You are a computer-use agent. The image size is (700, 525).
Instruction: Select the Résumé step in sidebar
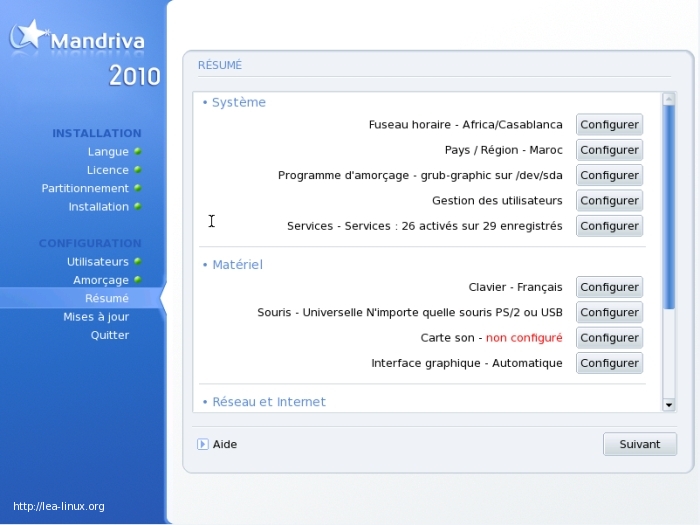click(106, 298)
